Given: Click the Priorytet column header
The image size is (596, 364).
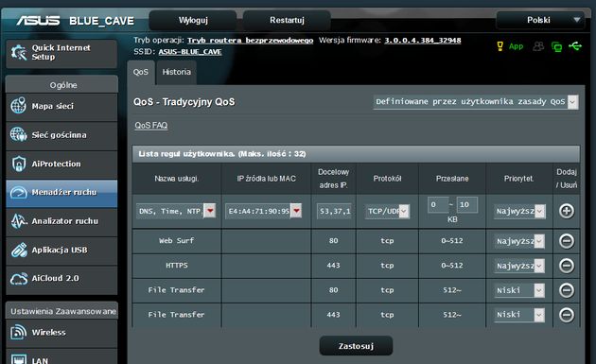Looking at the screenshot, I should 518,179.
